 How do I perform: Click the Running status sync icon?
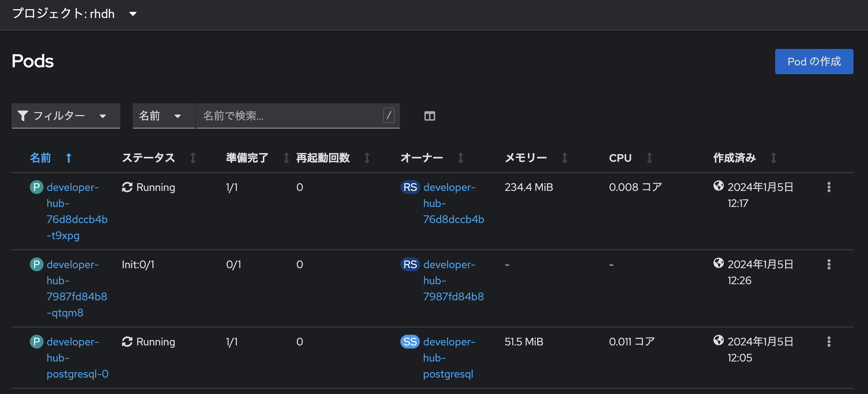[127, 187]
